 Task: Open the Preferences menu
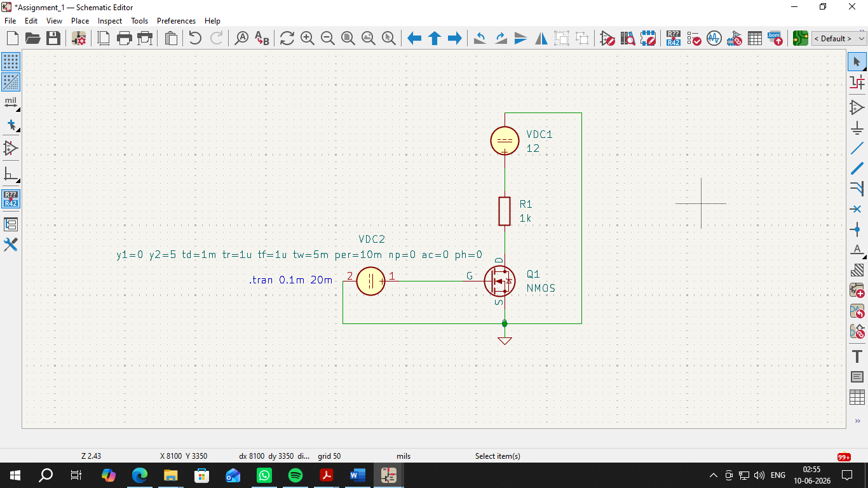176,20
